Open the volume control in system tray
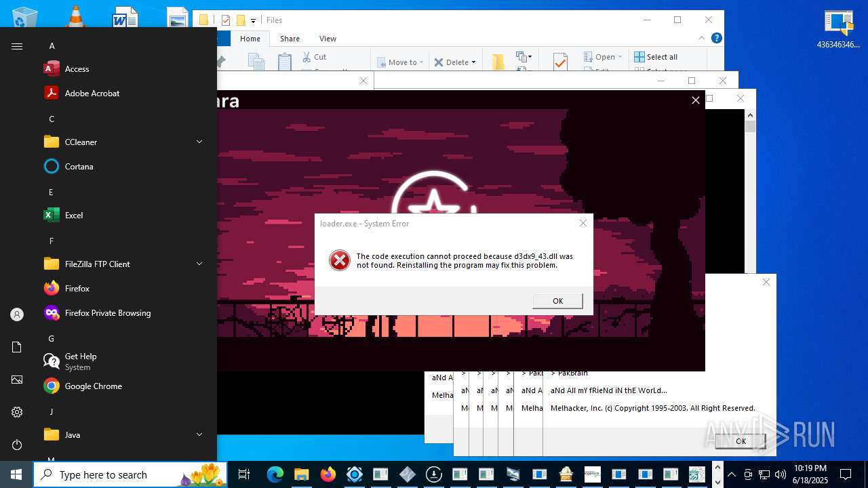Screen dimensions: 868x488 coord(781,474)
